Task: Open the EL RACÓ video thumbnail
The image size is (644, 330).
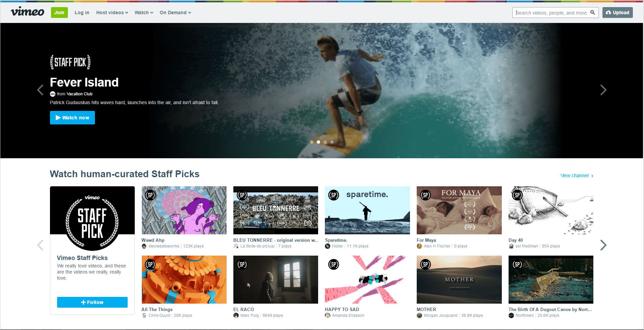Action: [x=276, y=280]
